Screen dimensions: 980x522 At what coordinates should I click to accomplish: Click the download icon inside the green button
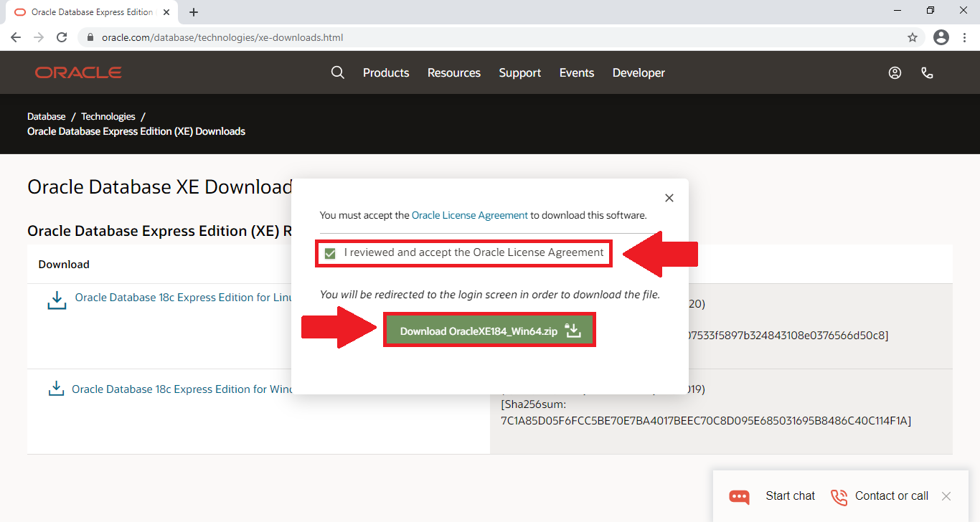point(573,331)
